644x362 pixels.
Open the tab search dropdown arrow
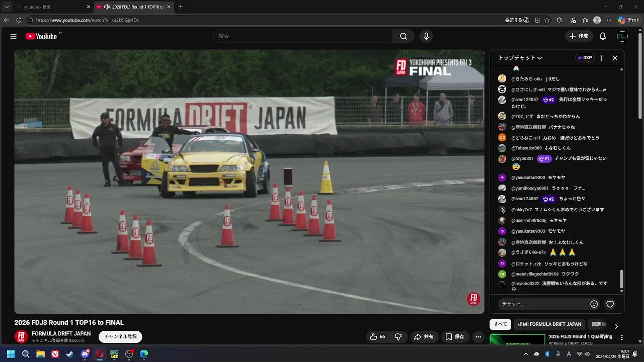[7, 7]
